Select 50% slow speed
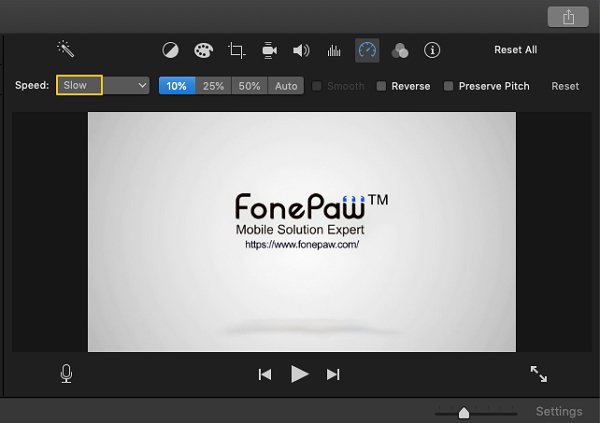600x423 pixels. pos(249,85)
